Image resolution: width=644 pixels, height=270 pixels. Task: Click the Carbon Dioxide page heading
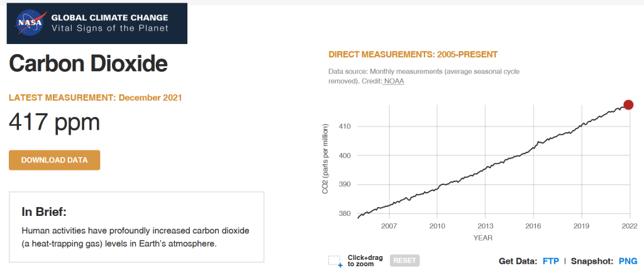(88, 64)
